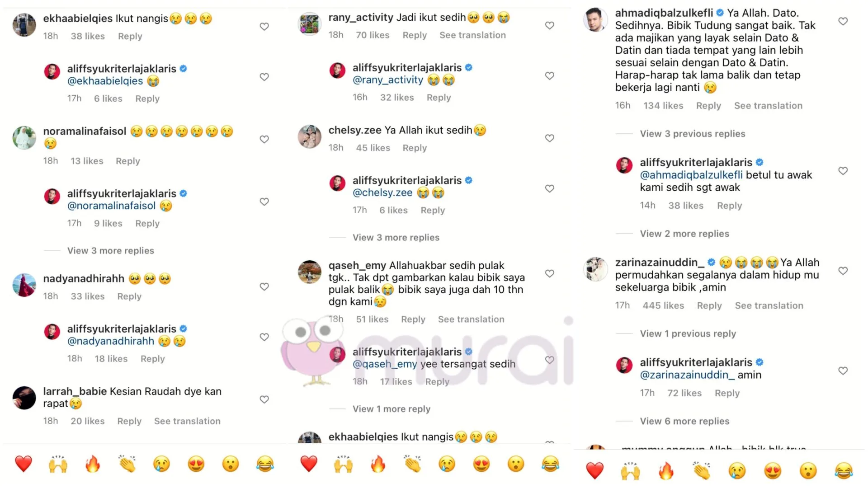The image size is (868, 488).
Task: Open ahmadiqbalzulkefli's profile picture
Action: 595,19
